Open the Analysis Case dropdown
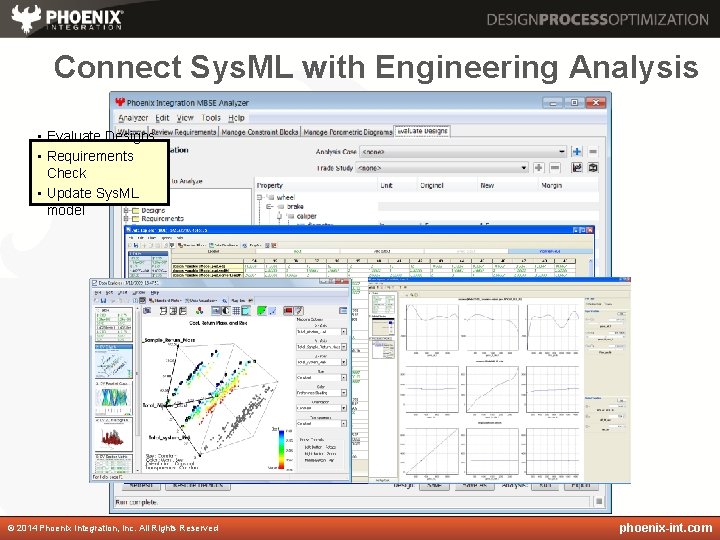This screenshot has width=720, height=540. pyautogui.click(x=463, y=152)
